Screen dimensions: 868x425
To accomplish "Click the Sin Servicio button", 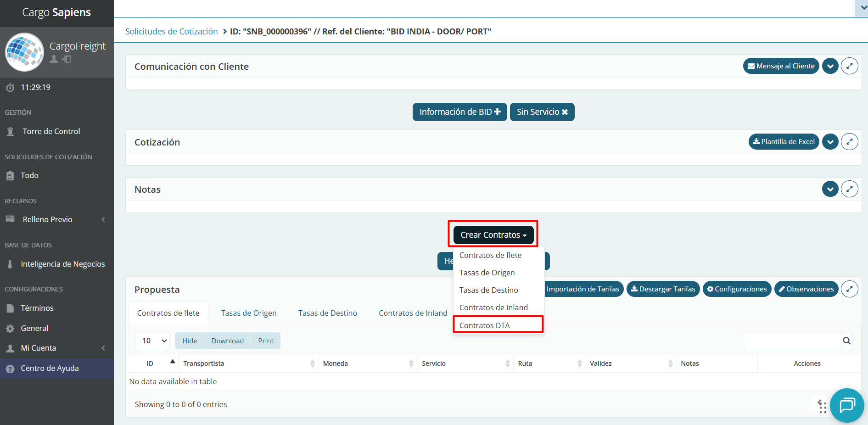I will point(542,112).
